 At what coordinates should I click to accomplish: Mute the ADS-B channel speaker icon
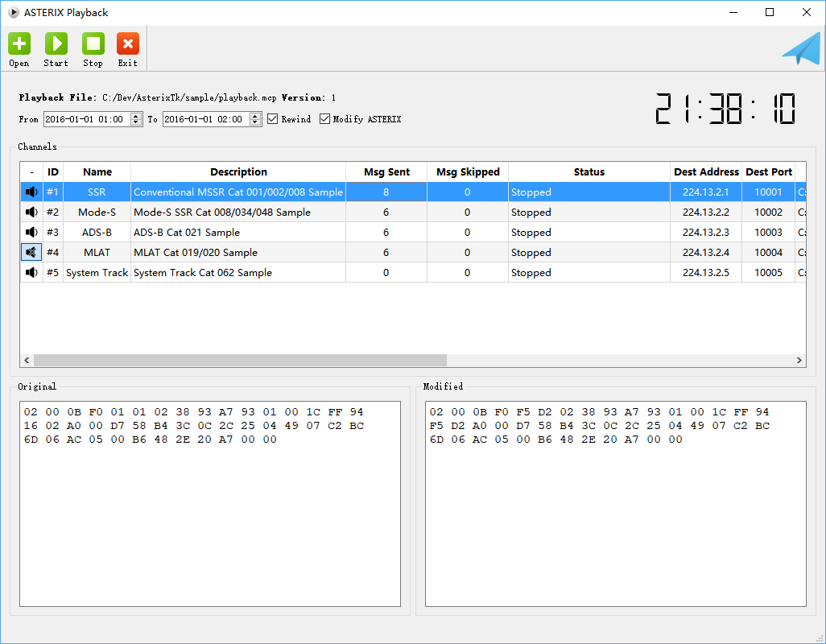click(31, 232)
